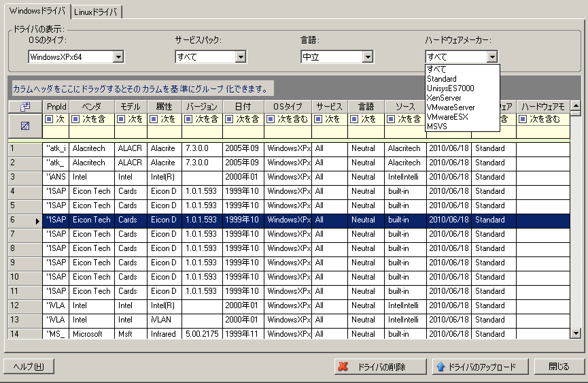Image resolution: width=588 pixels, height=383 pixels.
Task: Click Intel vendor cell in row 3
Action: (x=92, y=177)
